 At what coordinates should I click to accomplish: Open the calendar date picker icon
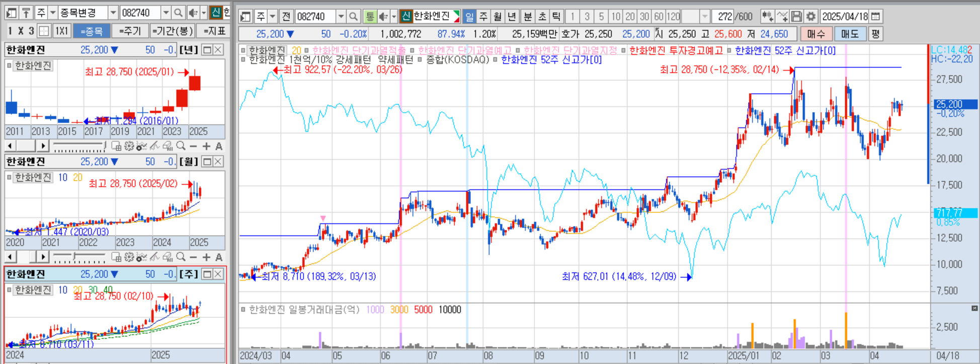coord(875,17)
